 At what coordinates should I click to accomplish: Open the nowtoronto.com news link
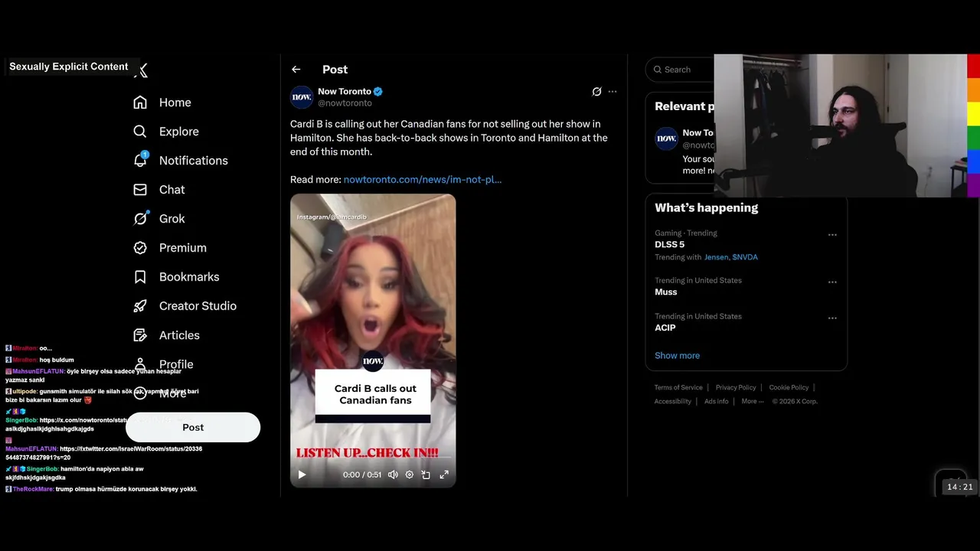pos(423,180)
